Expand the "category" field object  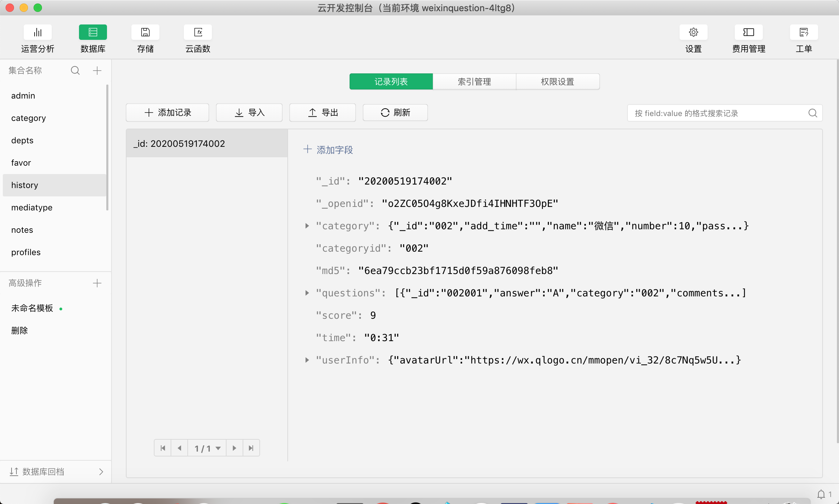(307, 226)
